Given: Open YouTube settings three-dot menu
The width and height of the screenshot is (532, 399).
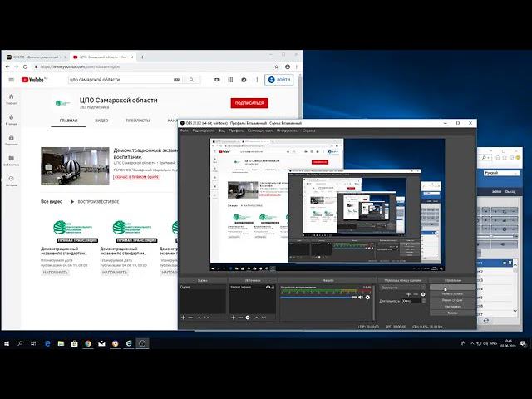Looking at the screenshot, I should pos(257,80).
